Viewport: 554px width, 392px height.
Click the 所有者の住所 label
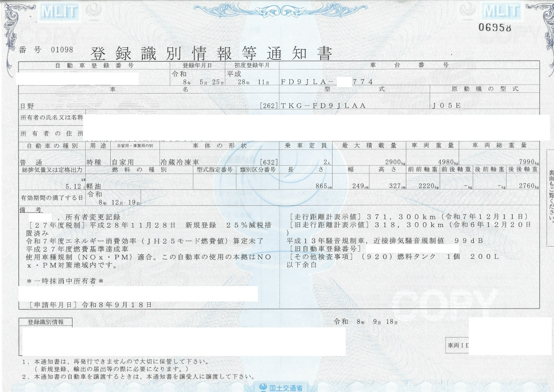[x=52, y=133]
